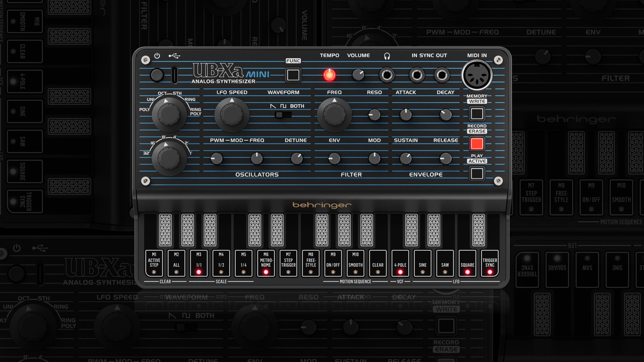Toggle the Play Active button
This screenshot has width=644, height=362.
tap(477, 174)
